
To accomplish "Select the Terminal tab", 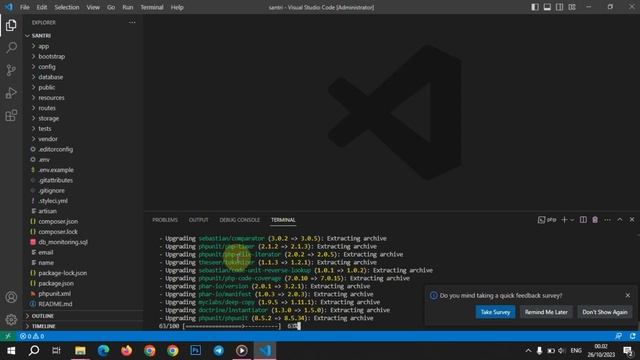I will pyautogui.click(x=283, y=220).
